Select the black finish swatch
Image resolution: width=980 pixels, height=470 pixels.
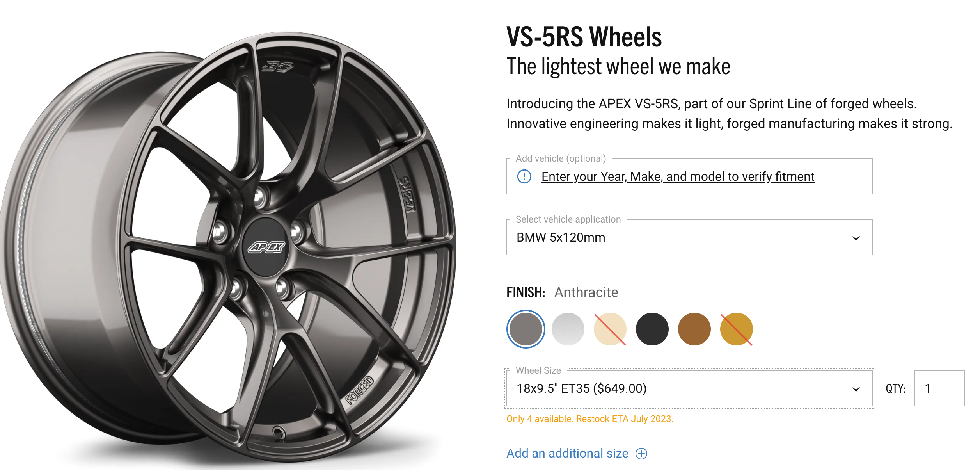[x=652, y=329]
